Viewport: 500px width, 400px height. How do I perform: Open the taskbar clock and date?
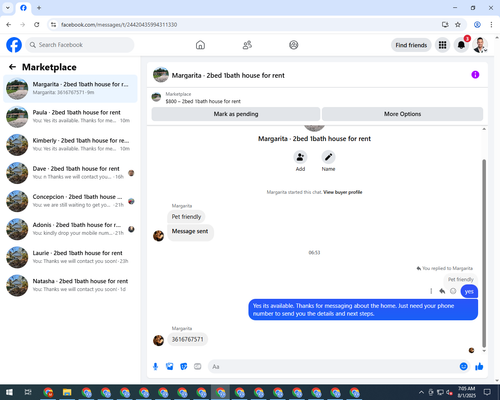pyautogui.click(x=467, y=392)
